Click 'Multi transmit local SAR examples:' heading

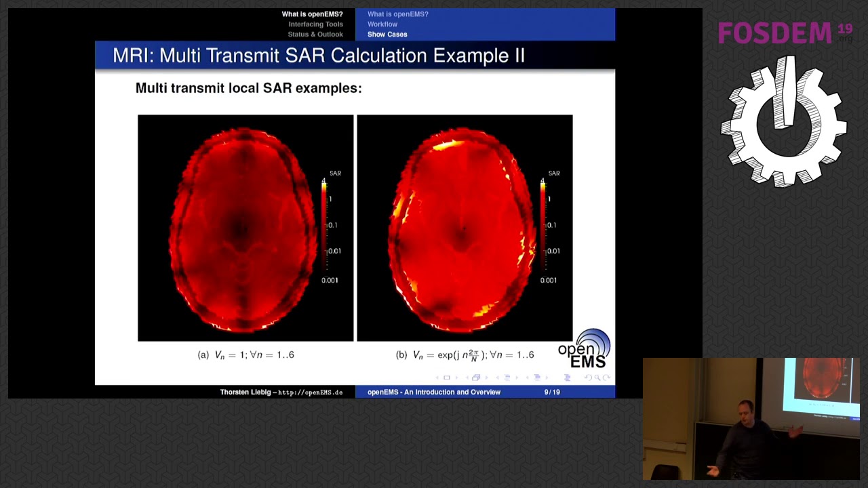(249, 88)
